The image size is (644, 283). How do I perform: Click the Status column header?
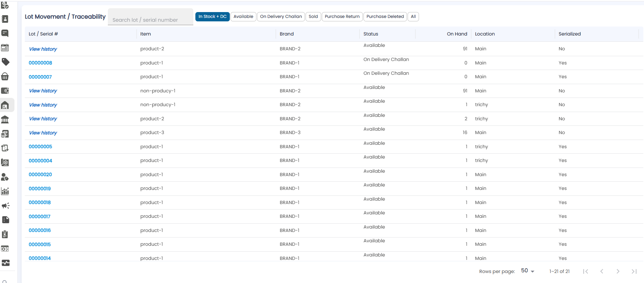click(x=371, y=34)
